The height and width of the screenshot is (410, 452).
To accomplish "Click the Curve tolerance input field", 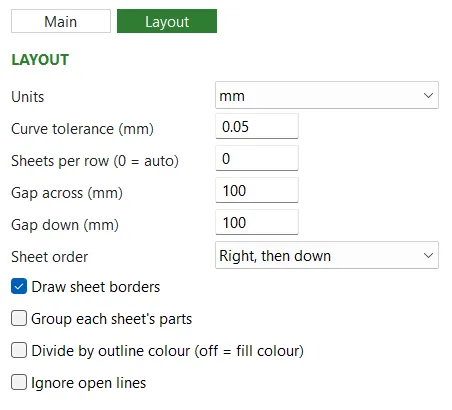I will tap(257, 126).
